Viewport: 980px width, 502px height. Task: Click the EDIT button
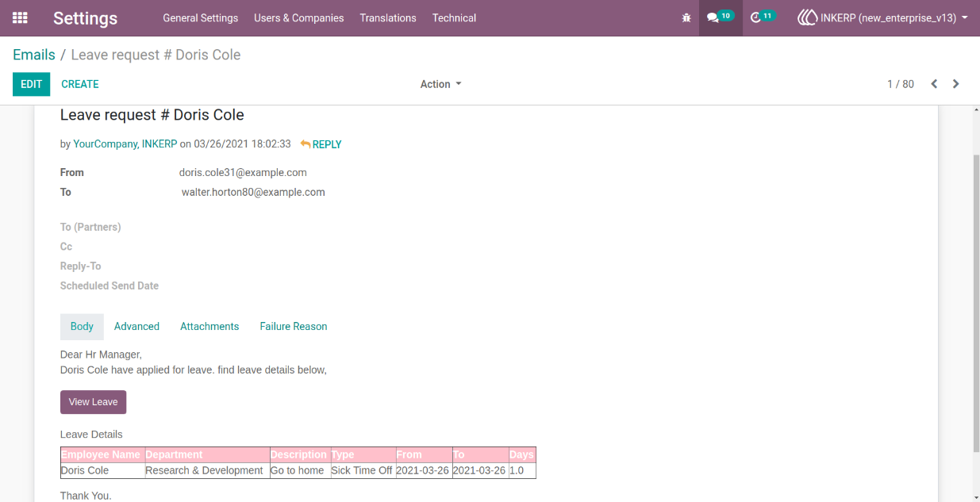click(x=31, y=84)
